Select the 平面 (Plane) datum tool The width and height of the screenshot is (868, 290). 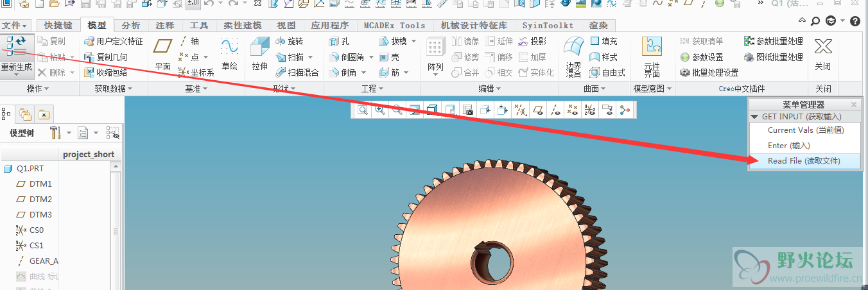coord(163,54)
